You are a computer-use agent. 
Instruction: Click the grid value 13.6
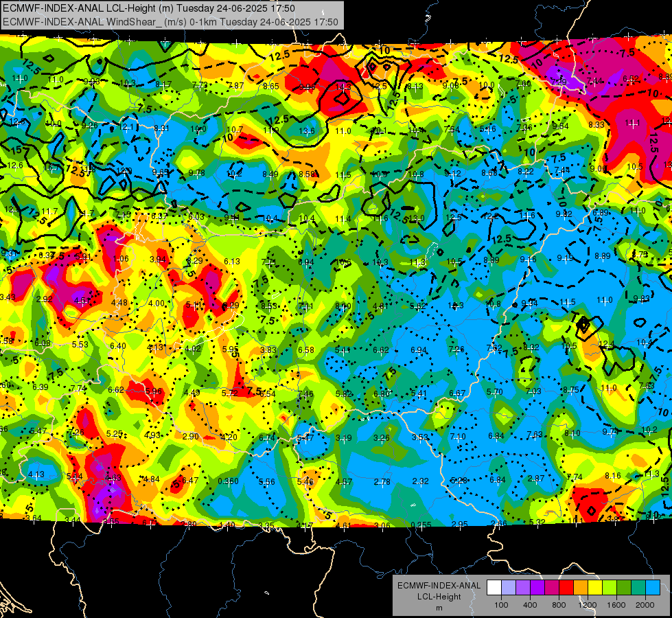pos(307,131)
